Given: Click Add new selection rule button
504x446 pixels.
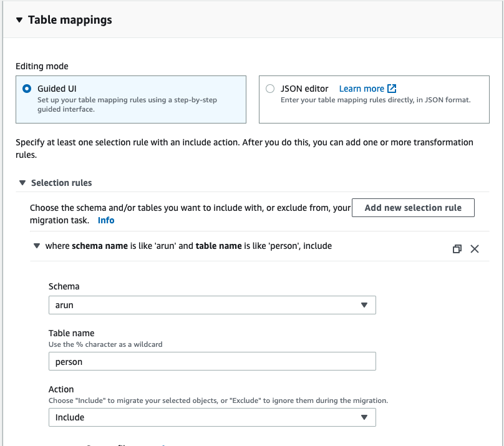Looking at the screenshot, I should (x=413, y=208).
